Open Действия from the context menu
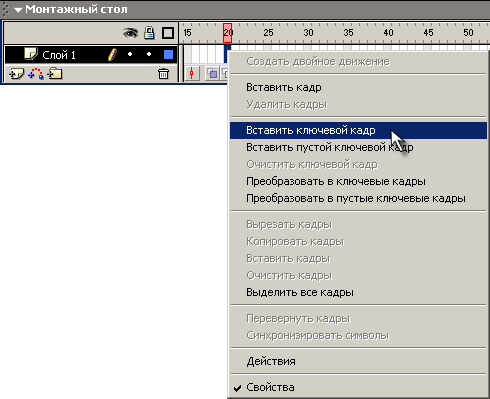Screen dimensions: 490x399 click(x=358, y=361)
